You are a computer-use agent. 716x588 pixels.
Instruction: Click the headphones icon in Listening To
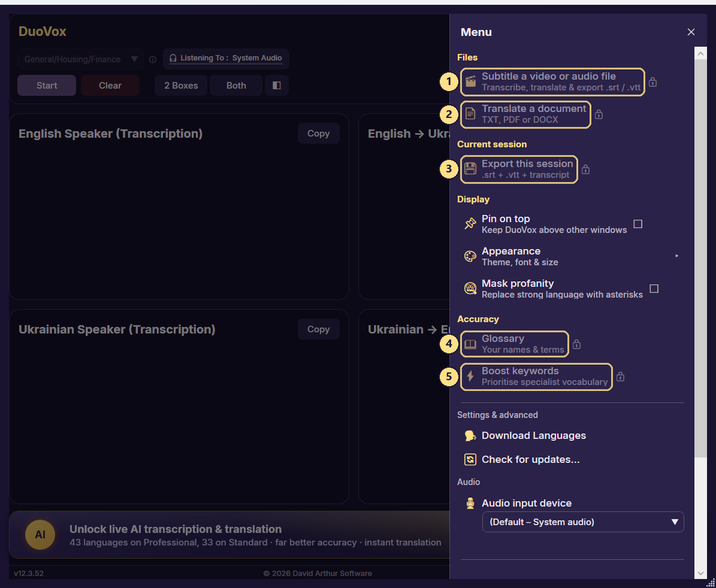pos(173,58)
